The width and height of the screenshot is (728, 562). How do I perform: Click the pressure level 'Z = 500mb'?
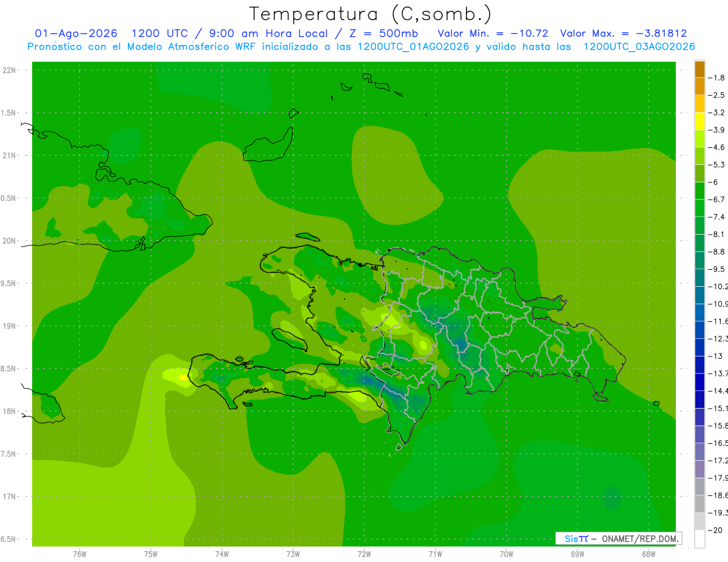coord(383,33)
